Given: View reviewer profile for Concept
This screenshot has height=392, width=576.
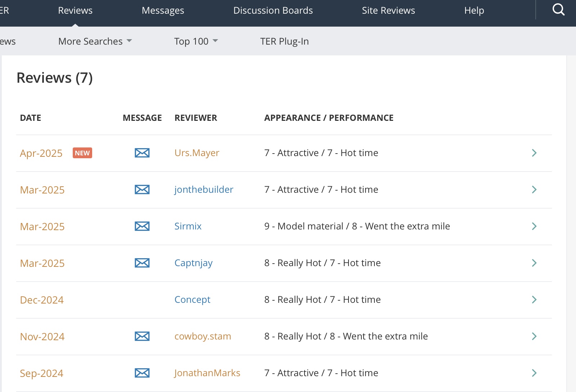Looking at the screenshot, I should tap(192, 300).
